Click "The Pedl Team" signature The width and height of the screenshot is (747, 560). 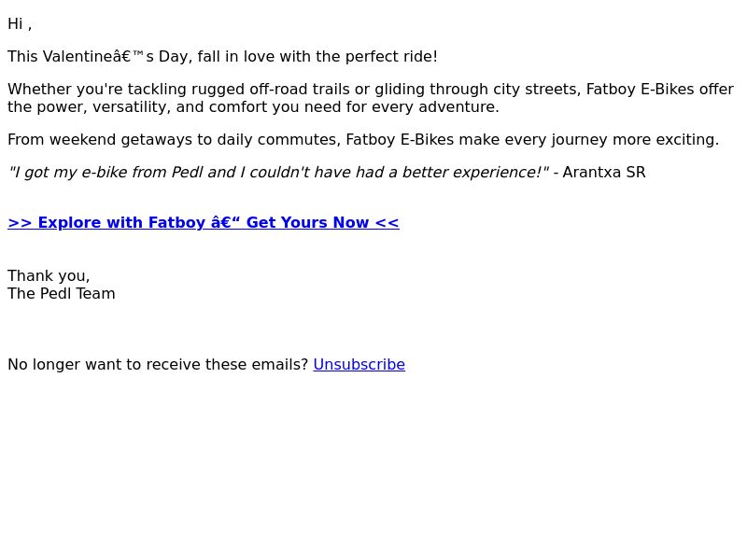[x=62, y=293]
